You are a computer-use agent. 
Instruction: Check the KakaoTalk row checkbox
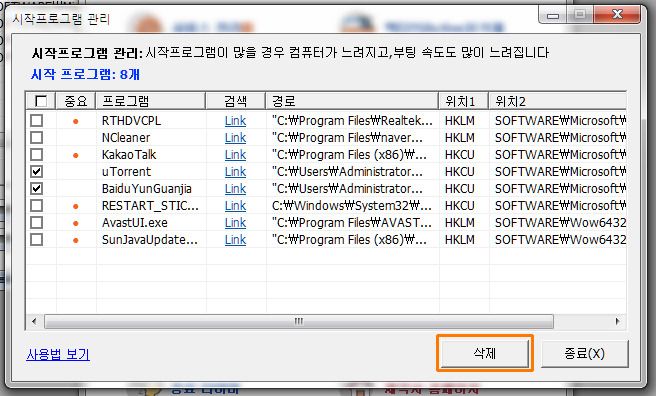(36, 155)
